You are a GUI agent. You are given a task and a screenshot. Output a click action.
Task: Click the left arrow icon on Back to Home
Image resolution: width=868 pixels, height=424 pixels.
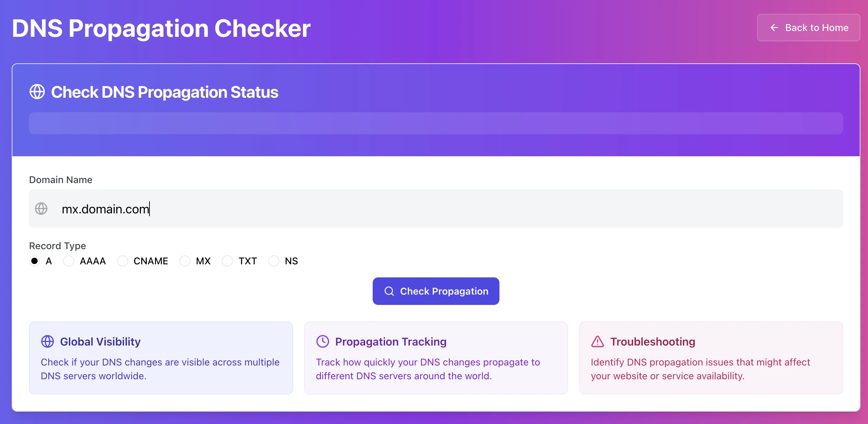pos(774,28)
